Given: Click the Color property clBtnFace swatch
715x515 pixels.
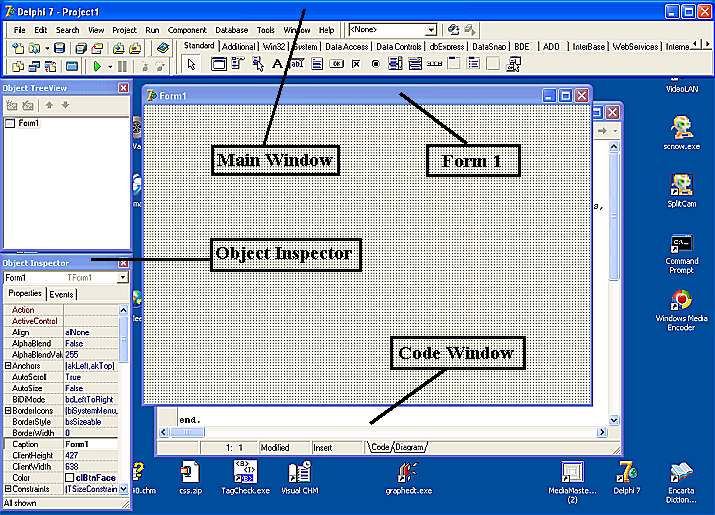Looking at the screenshot, I should 71,477.
